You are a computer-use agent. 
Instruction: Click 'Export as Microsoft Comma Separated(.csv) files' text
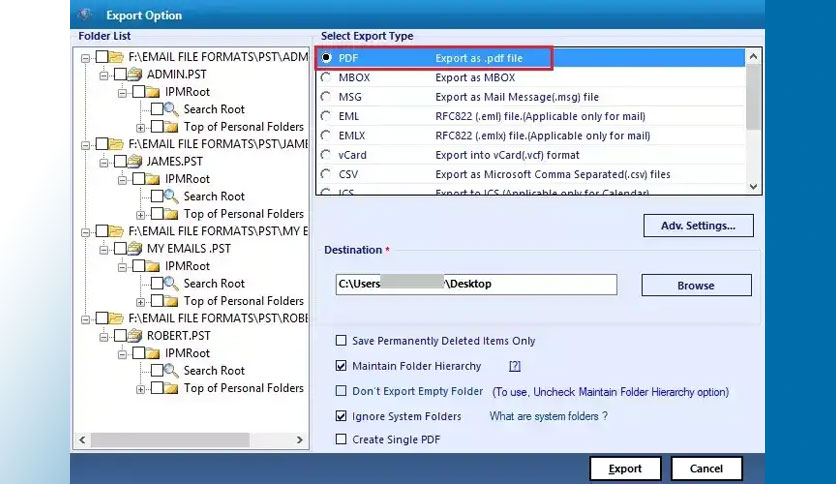553,174
